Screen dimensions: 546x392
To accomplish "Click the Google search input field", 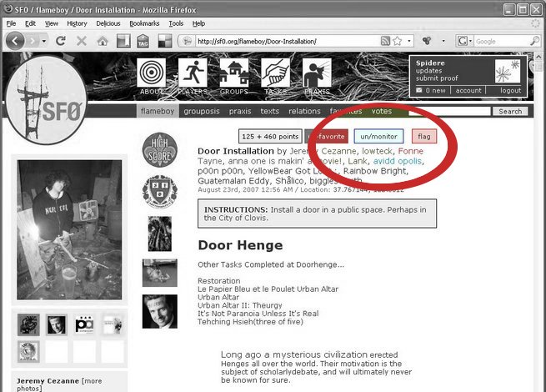I will click(502, 41).
